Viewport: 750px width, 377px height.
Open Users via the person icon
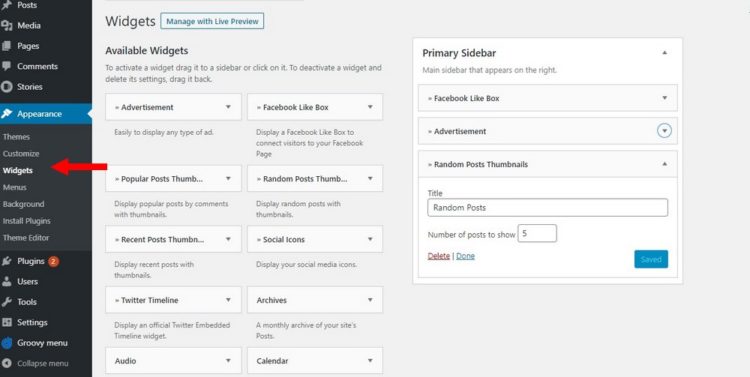[x=7, y=281]
